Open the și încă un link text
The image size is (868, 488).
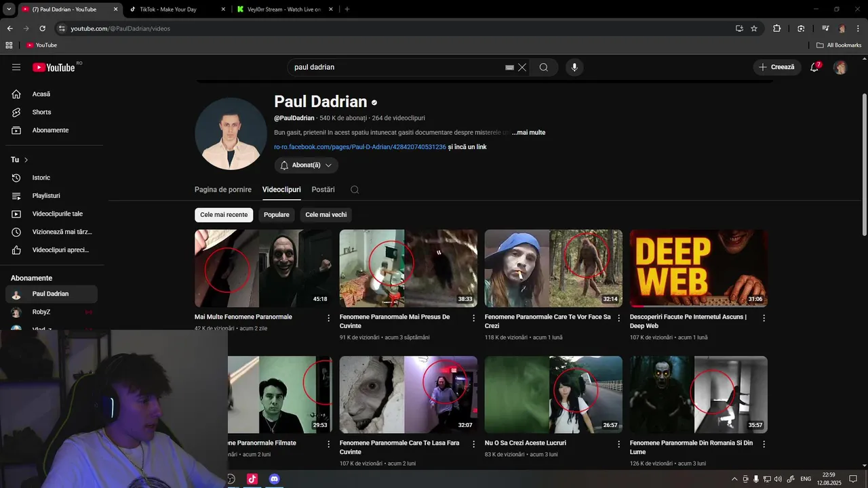(x=467, y=147)
